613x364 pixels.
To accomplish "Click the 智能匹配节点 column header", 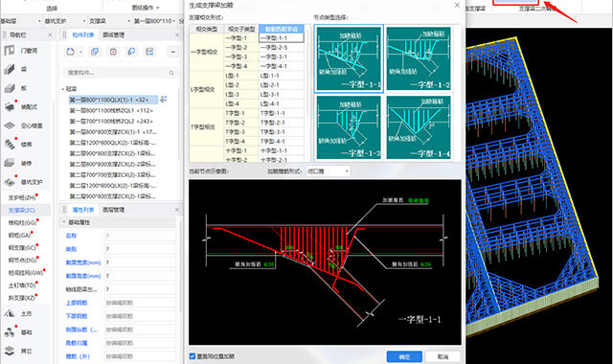I will [x=281, y=29].
